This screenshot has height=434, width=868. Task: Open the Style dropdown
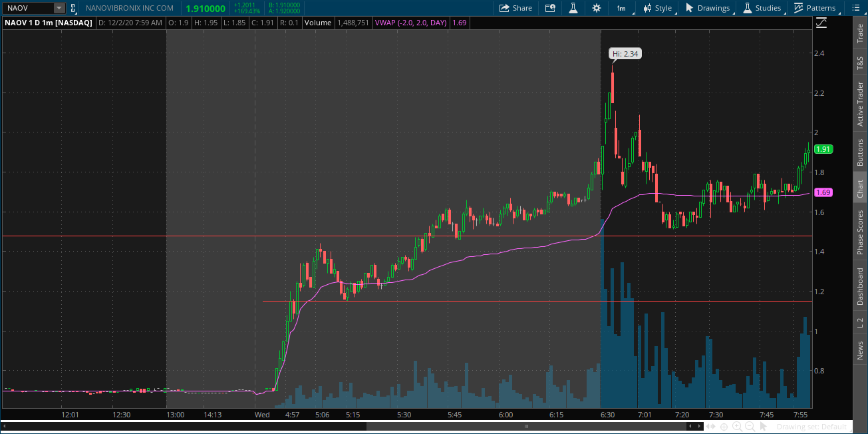[657, 8]
